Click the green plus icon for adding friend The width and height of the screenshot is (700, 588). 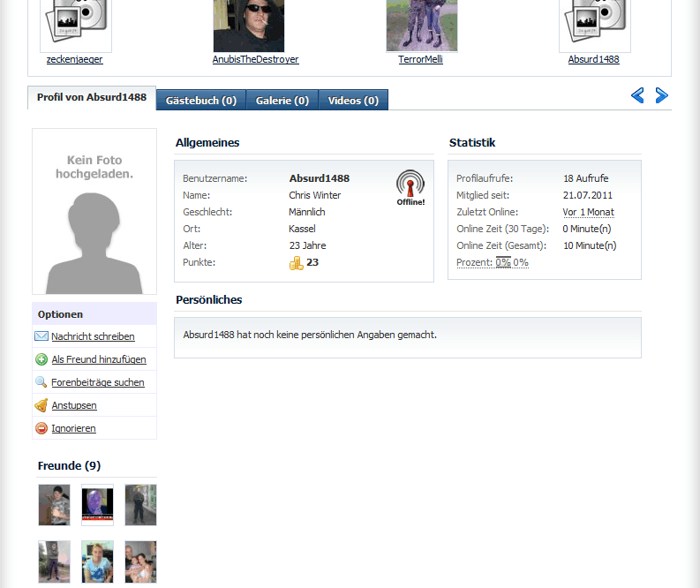coord(41,359)
